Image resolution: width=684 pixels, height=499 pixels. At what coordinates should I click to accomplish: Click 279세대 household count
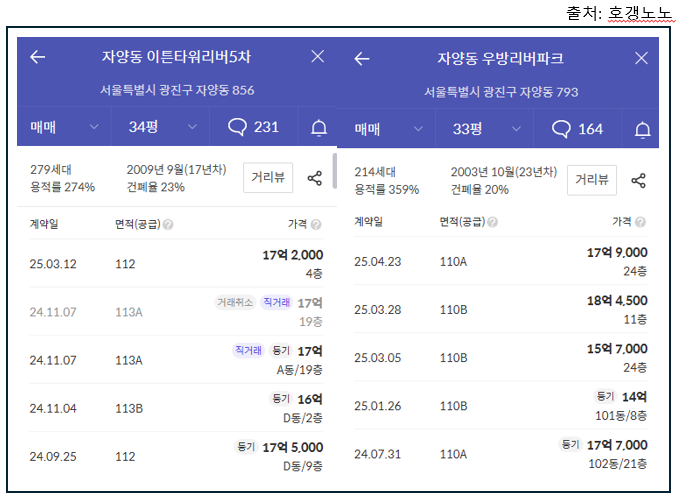click(51, 170)
